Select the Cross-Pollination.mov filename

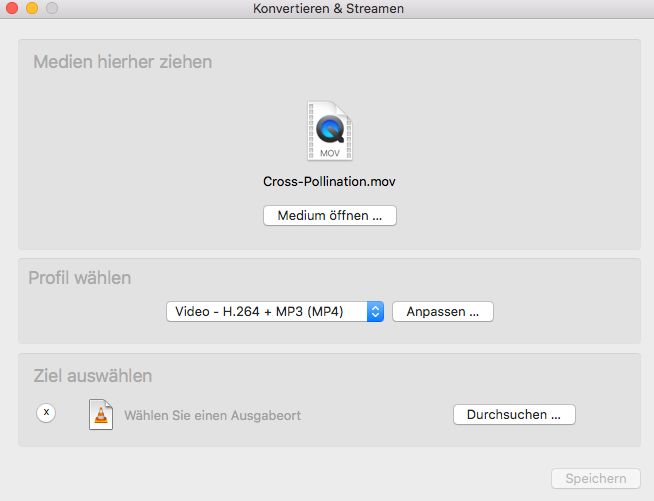(329, 181)
